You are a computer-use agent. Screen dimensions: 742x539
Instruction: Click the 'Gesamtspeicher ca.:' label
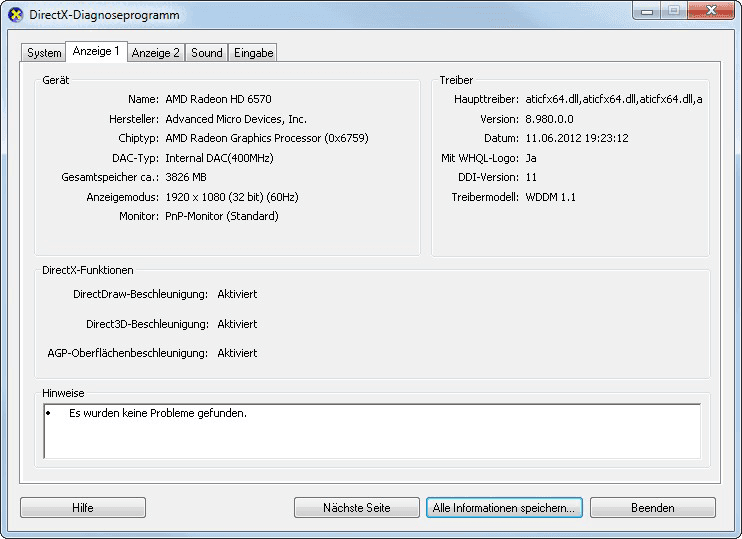click(x=110, y=177)
